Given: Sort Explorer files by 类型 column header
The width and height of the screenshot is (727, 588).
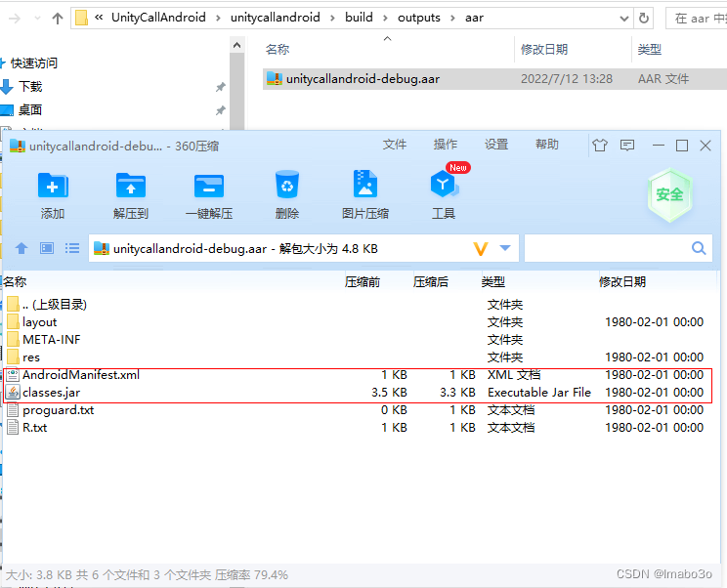Looking at the screenshot, I should 650,49.
